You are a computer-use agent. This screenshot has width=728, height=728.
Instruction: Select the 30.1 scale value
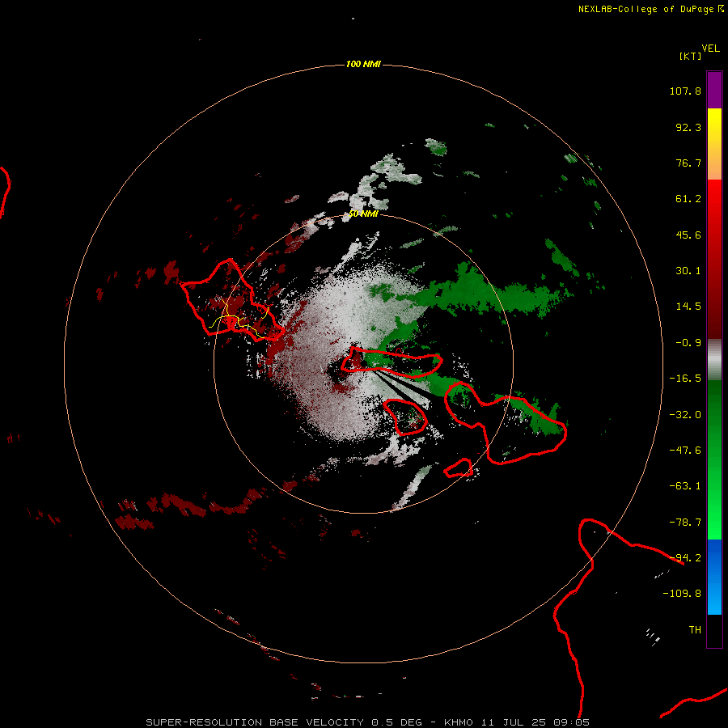click(688, 271)
